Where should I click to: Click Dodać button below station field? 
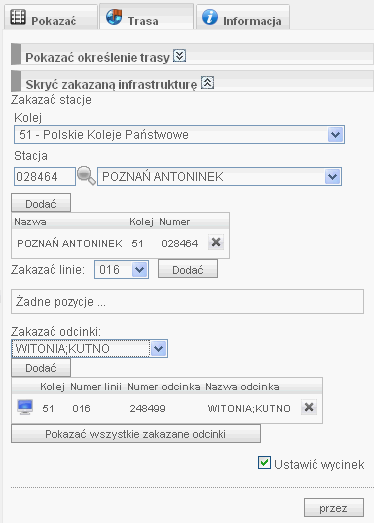point(41,203)
